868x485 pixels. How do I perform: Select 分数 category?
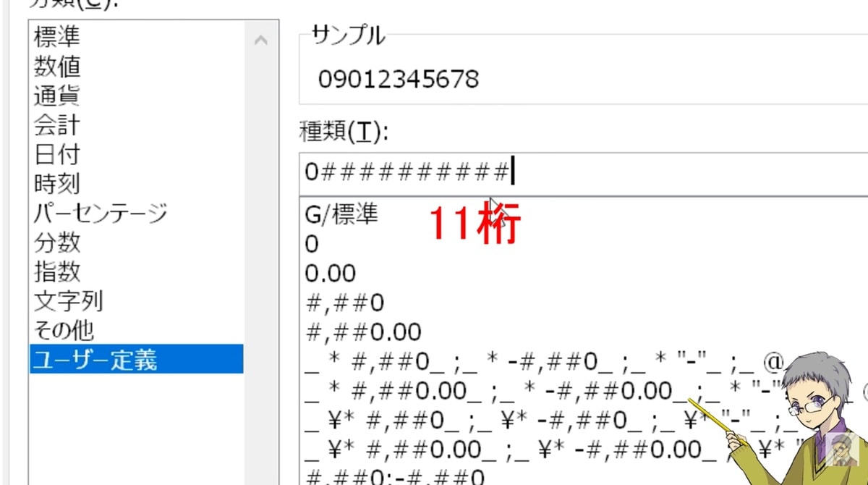(x=57, y=242)
